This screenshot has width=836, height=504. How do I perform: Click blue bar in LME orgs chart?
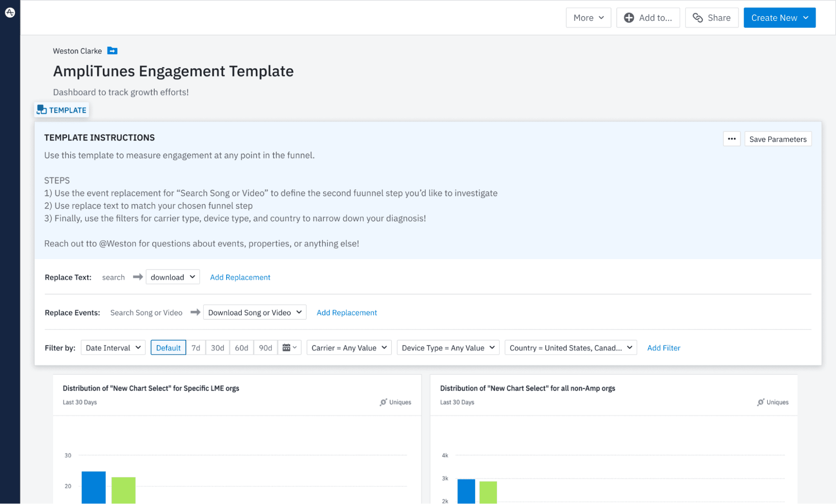[x=93, y=487]
